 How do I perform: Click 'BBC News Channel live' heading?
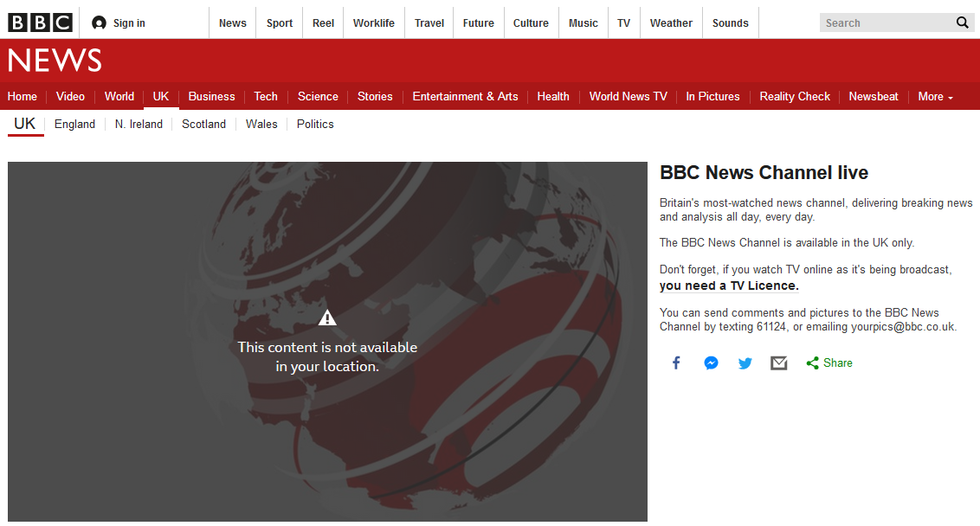click(764, 172)
